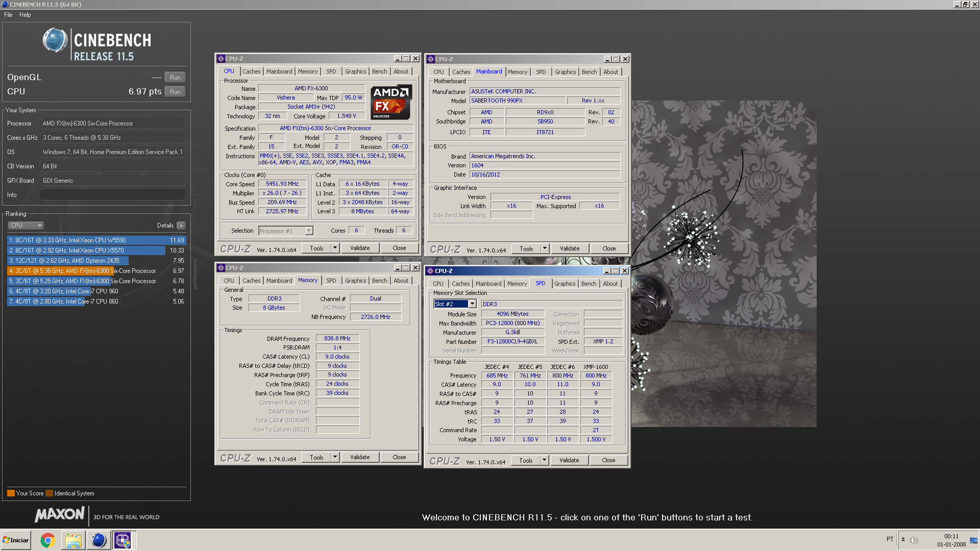Viewport: 980px width, 551px height.
Task: Click the volume icon in system tray
Action: pyautogui.click(x=914, y=540)
